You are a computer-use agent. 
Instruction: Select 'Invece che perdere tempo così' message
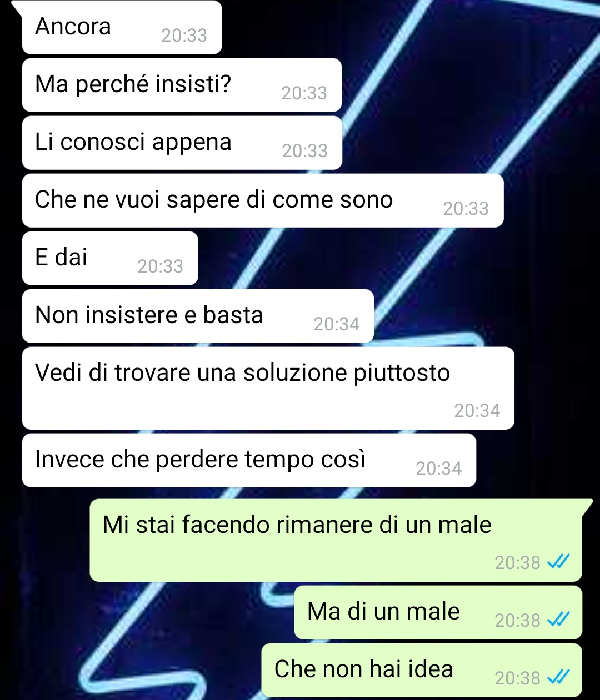click(x=249, y=460)
